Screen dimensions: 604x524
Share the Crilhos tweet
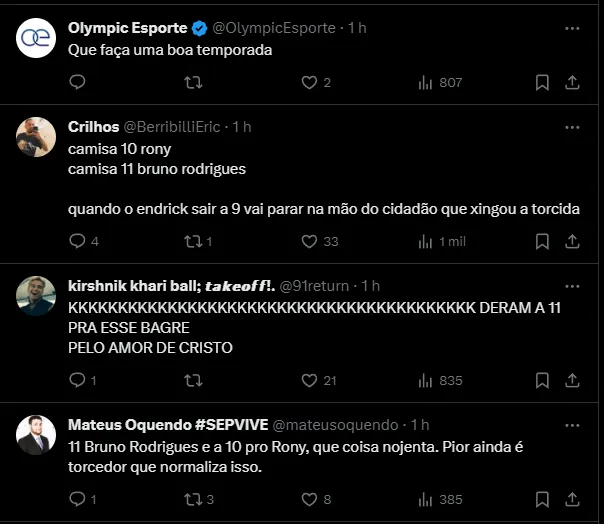click(573, 241)
